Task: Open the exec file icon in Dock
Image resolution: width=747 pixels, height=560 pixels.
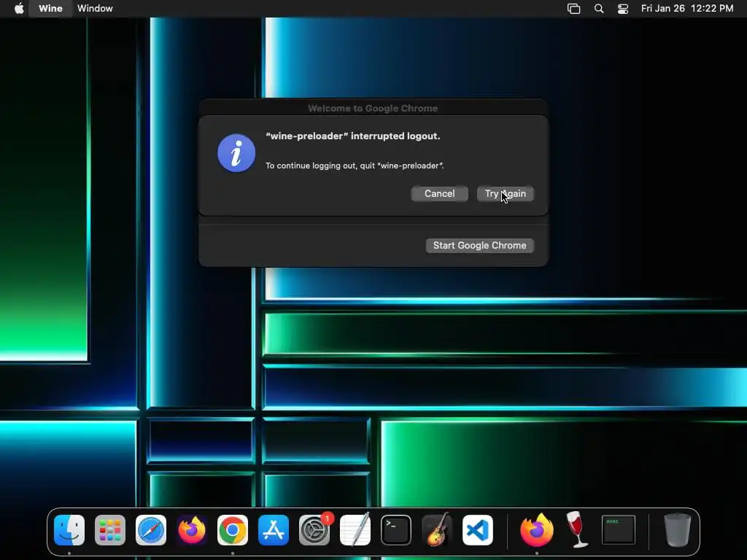Action: pos(619,530)
